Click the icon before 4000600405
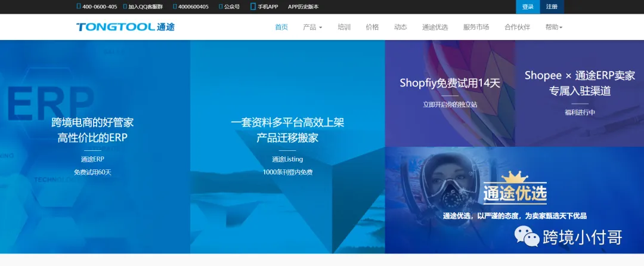The height and width of the screenshot is (266, 644). pyautogui.click(x=175, y=7)
